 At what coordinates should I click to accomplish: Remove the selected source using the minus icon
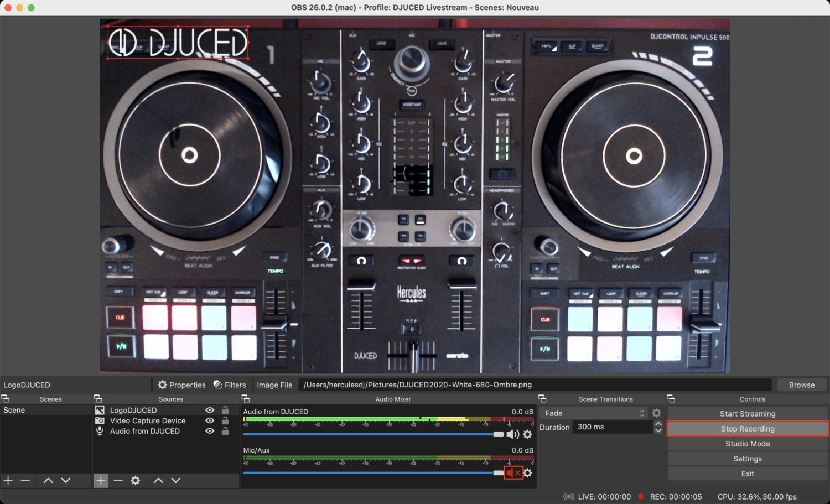[x=118, y=480]
